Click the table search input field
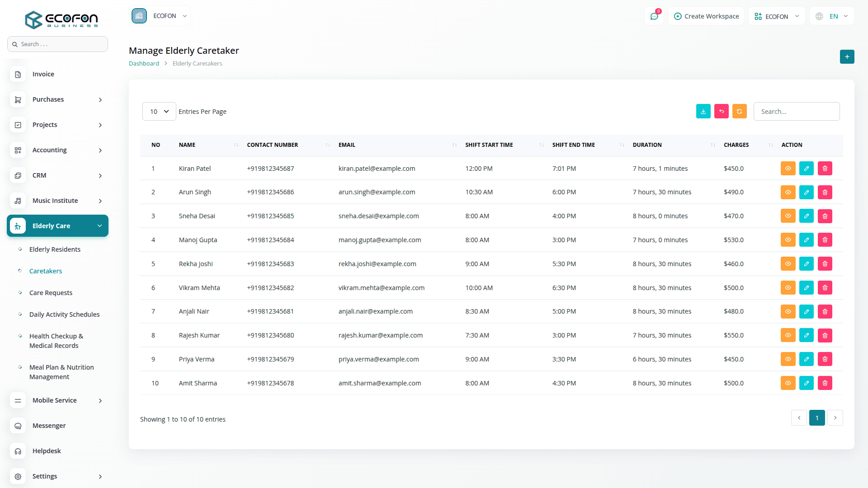This screenshot has height=488, width=868. tap(796, 112)
